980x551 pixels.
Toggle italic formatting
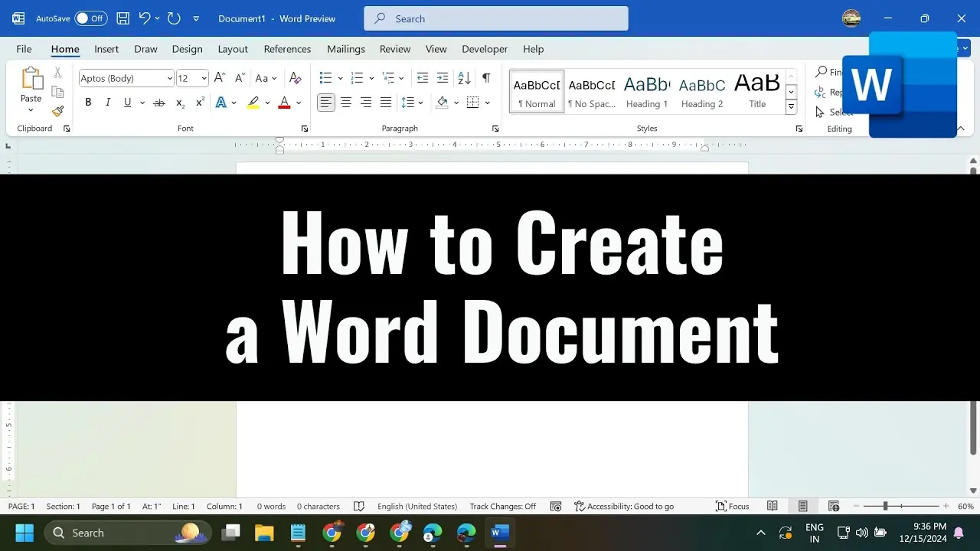pos(108,103)
